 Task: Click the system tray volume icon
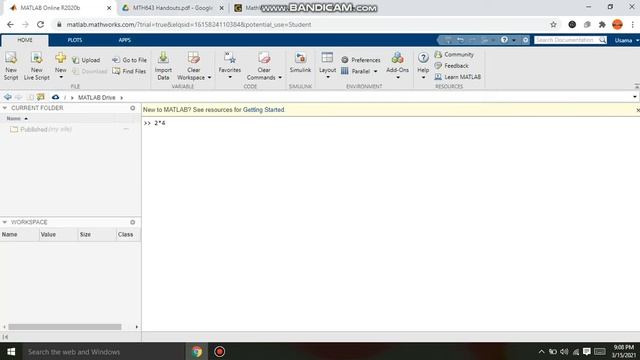point(564,351)
